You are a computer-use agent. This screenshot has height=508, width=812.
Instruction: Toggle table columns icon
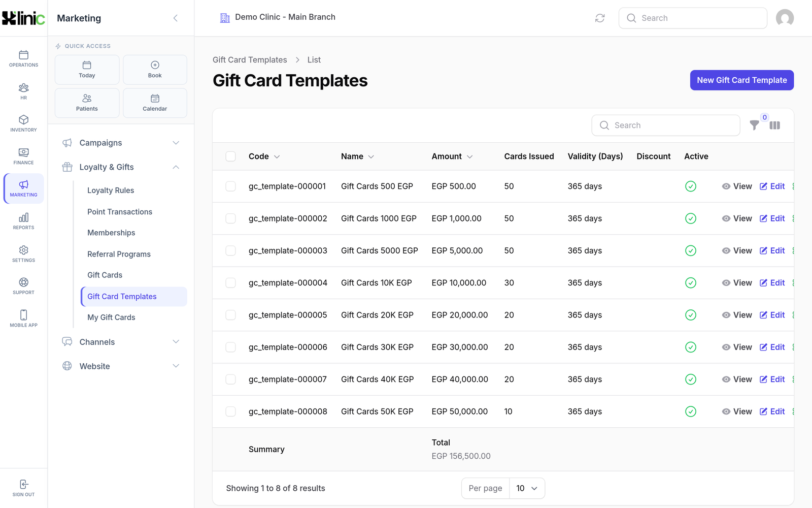tap(774, 125)
